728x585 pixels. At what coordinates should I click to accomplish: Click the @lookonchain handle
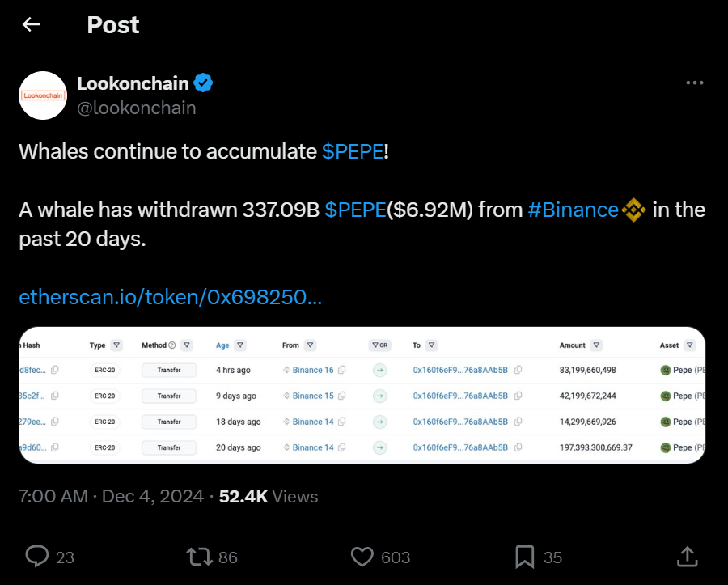click(136, 108)
